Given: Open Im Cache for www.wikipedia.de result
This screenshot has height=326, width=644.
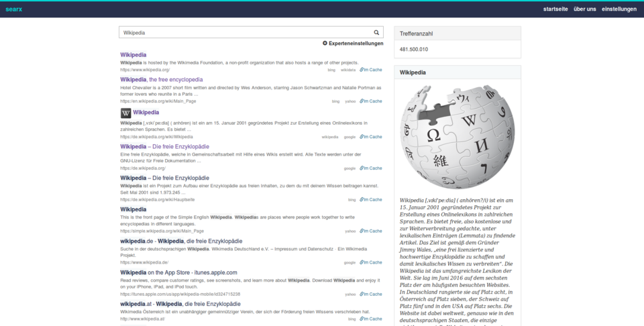Looking at the screenshot, I should coord(371,262).
